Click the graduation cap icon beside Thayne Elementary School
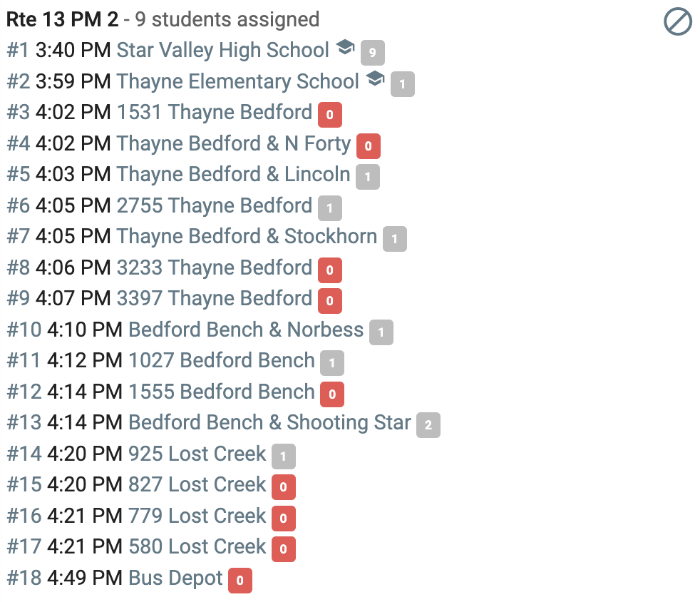 [x=375, y=78]
